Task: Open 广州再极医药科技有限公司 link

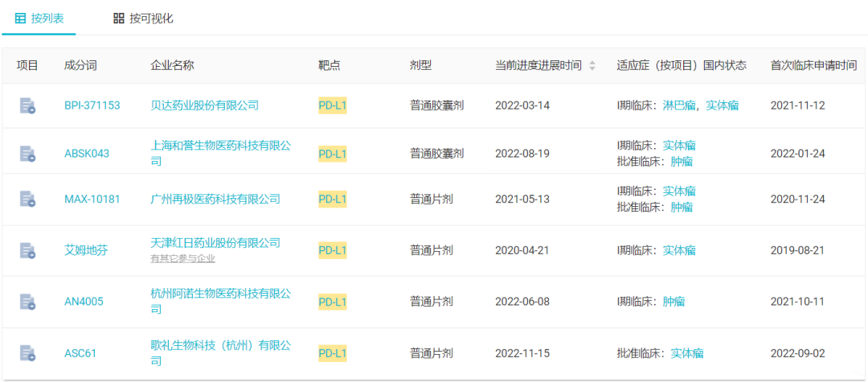Action: (215, 199)
